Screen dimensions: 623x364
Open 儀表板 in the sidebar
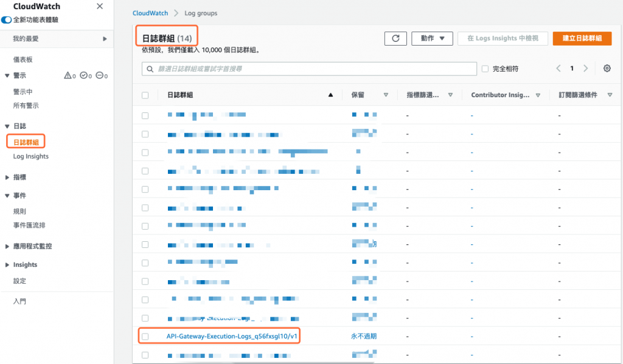point(23,60)
